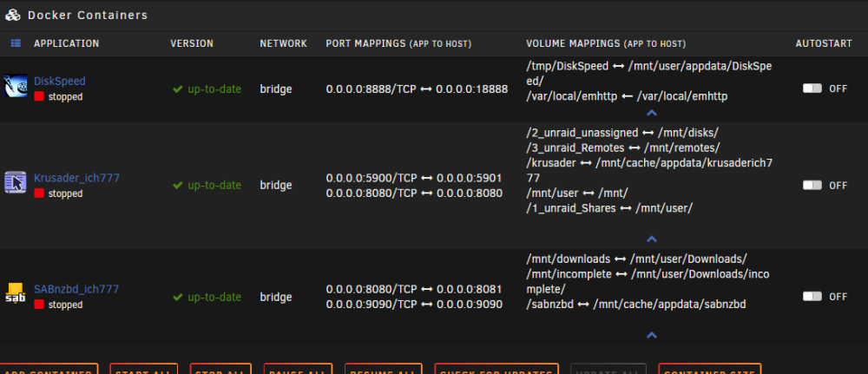This screenshot has width=868, height=374.
Task: Click the Docker Containers title text
Action: pos(88,16)
